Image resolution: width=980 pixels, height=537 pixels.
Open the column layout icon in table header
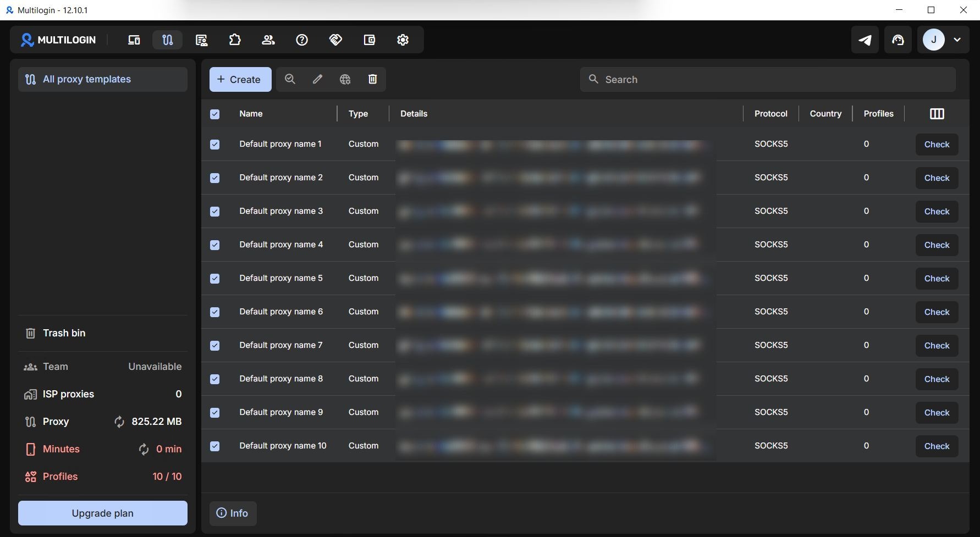tap(937, 114)
